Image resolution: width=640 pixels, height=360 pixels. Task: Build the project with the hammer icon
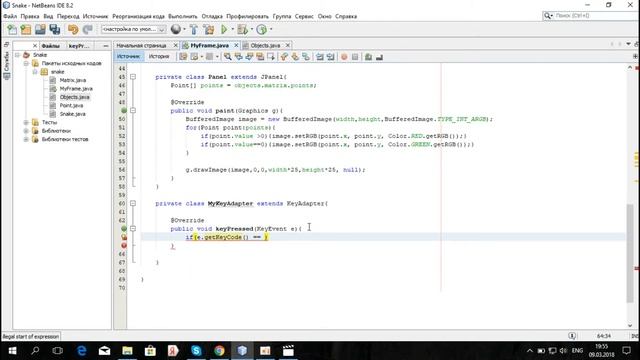point(194,29)
